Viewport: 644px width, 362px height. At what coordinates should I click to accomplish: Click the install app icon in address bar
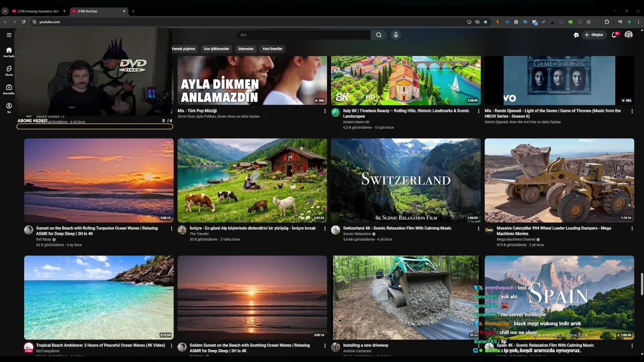click(x=469, y=22)
